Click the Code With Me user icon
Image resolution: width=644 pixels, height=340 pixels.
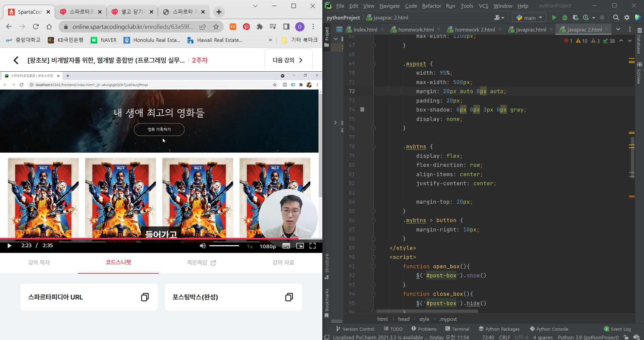[499, 17]
